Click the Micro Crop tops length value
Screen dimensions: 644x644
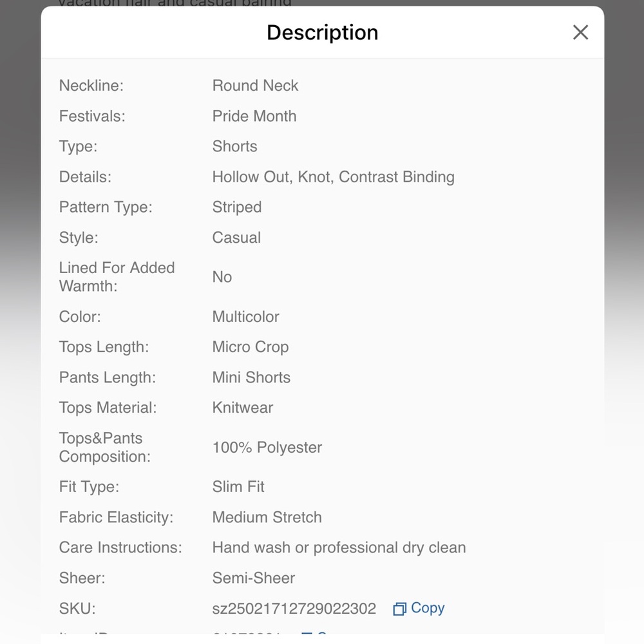(x=250, y=347)
